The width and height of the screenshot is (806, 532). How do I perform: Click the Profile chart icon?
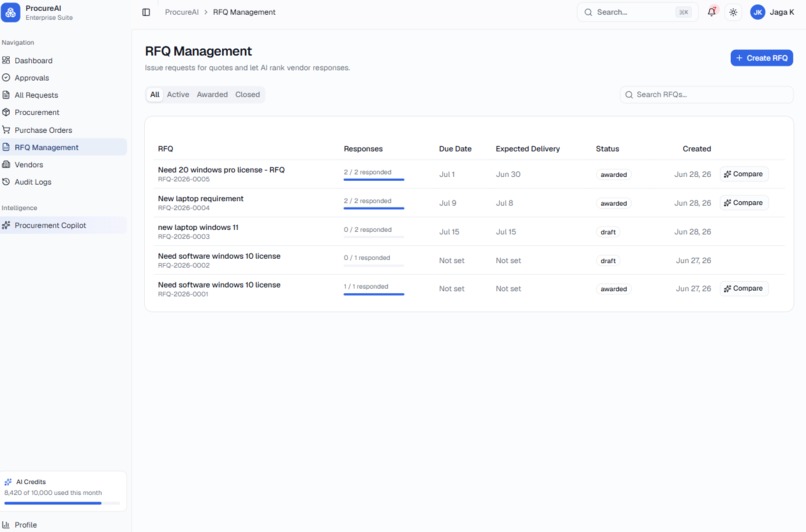pos(6,525)
